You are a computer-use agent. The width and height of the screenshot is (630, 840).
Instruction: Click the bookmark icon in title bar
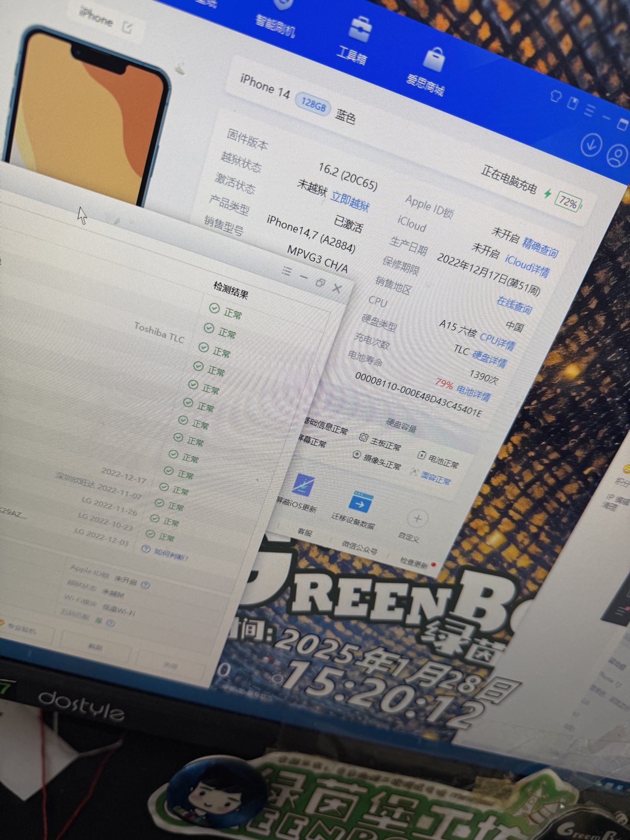[x=572, y=103]
